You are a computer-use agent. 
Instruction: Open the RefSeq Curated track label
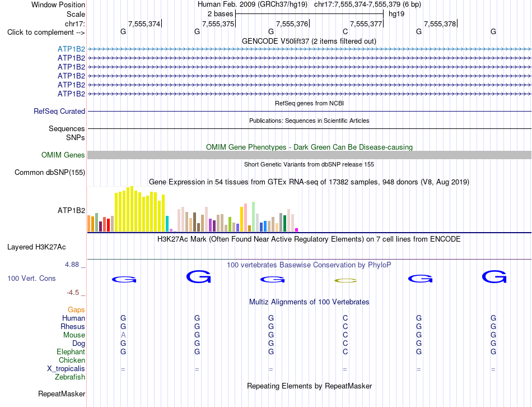pos(59,111)
